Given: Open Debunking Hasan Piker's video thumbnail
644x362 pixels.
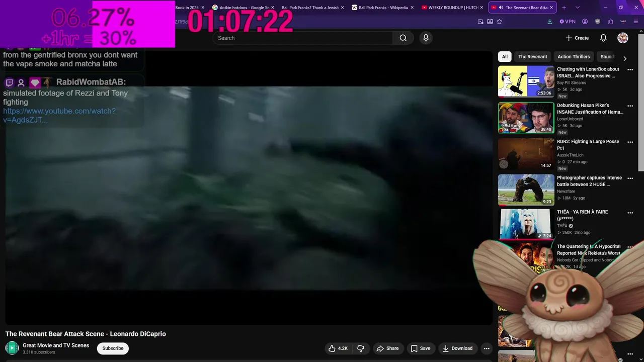Looking at the screenshot, I should click(526, 118).
